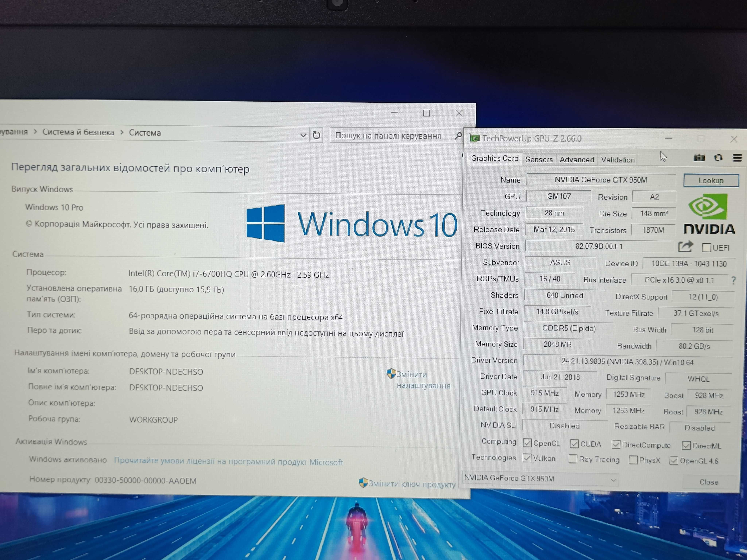This screenshot has height=560, width=747.
Task: Click the processor text Intel Core i7-6700HQ
Action: [229, 274]
